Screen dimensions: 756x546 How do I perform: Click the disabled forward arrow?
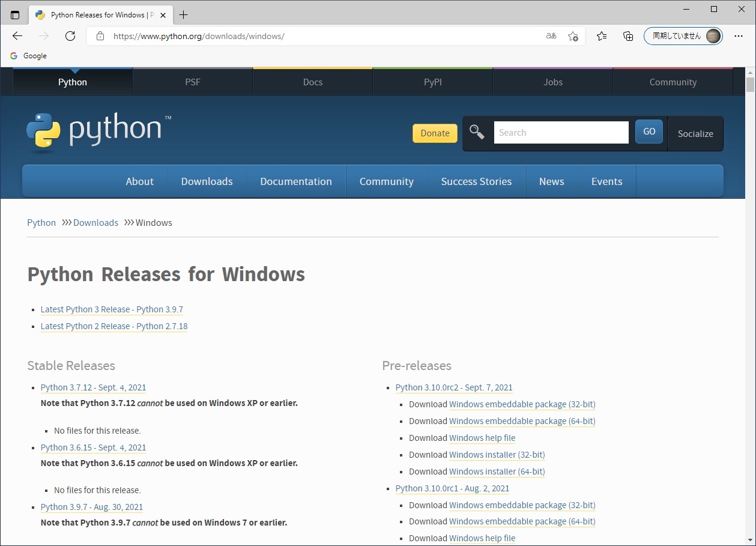(44, 36)
